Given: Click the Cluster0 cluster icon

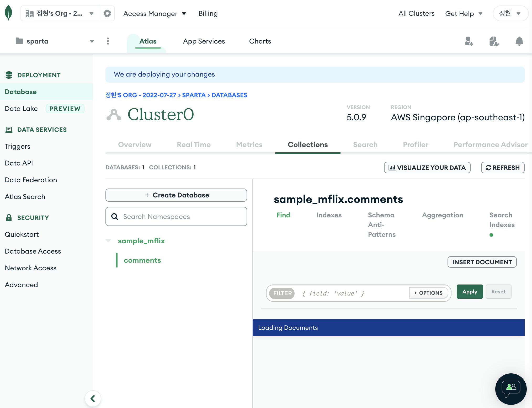Looking at the screenshot, I should coord(114,115).
